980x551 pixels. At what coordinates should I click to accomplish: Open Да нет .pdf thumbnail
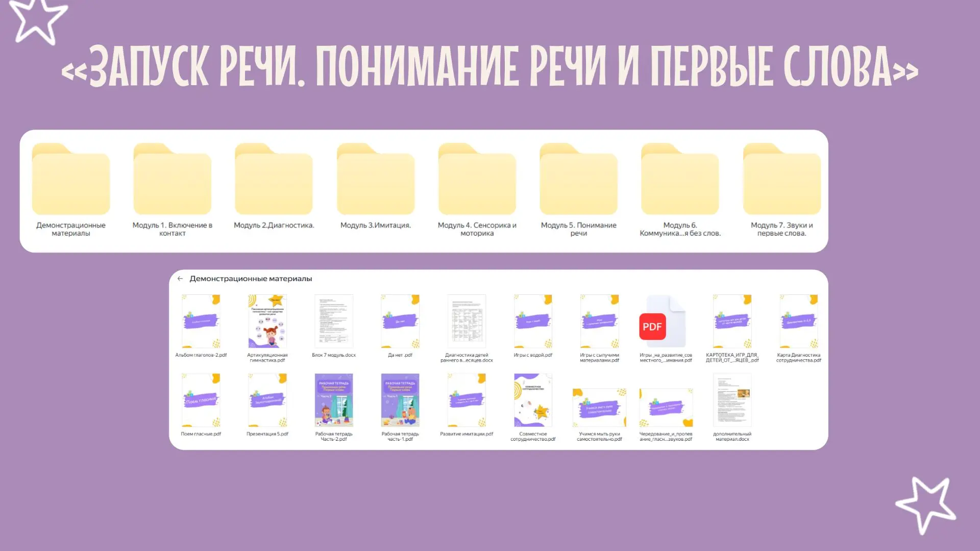coord(400,321)
